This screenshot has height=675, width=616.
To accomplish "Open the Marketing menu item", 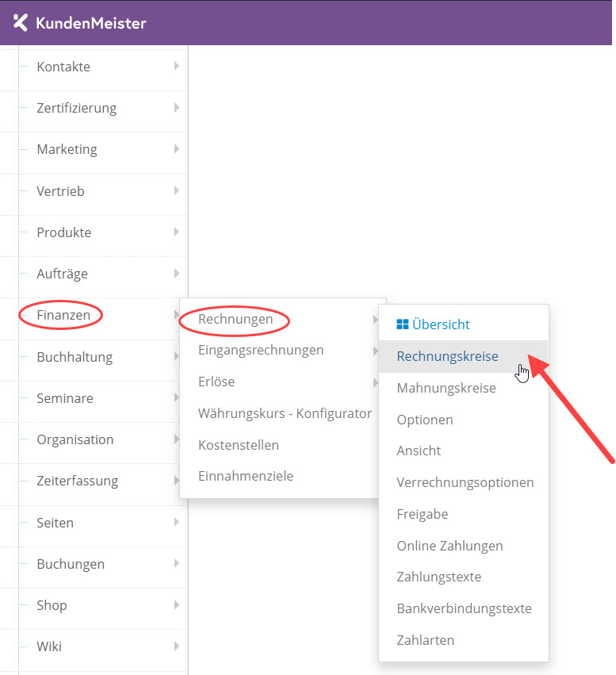I will point(67,149).
